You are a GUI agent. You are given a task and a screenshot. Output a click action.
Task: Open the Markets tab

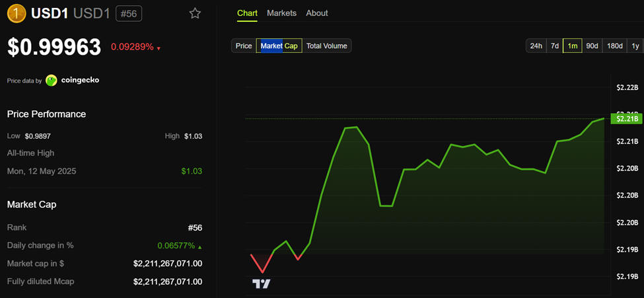click(x=281, y=13)
